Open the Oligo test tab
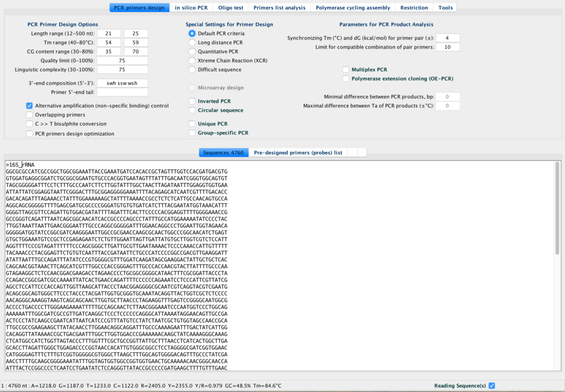This screenshot has width=565, height=392. [x=231, y=8]
